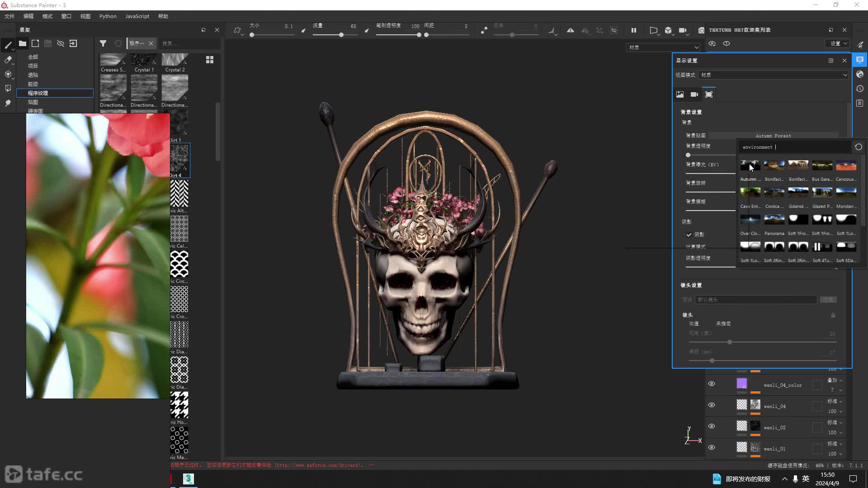Image resolution: width=868 pixels, height=488 pixels.
Task: Click wenli_04_color purple color swatch
Action: (742, 384)
